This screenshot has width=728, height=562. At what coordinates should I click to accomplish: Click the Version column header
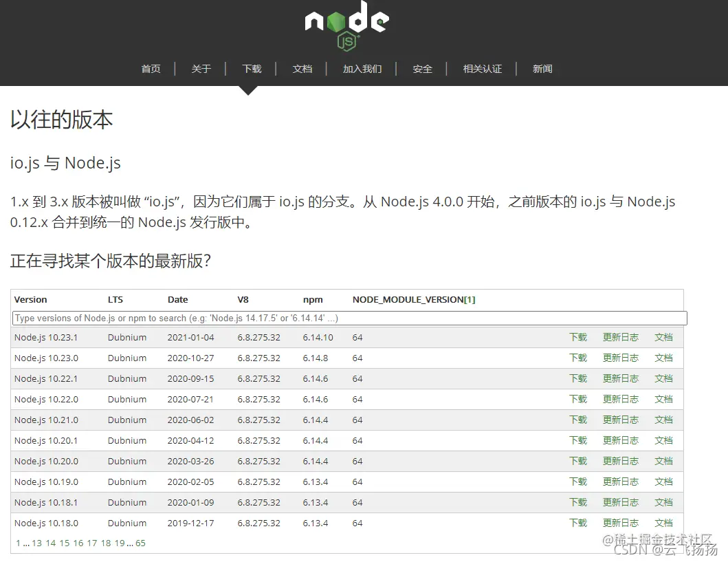tap(31, 300)
